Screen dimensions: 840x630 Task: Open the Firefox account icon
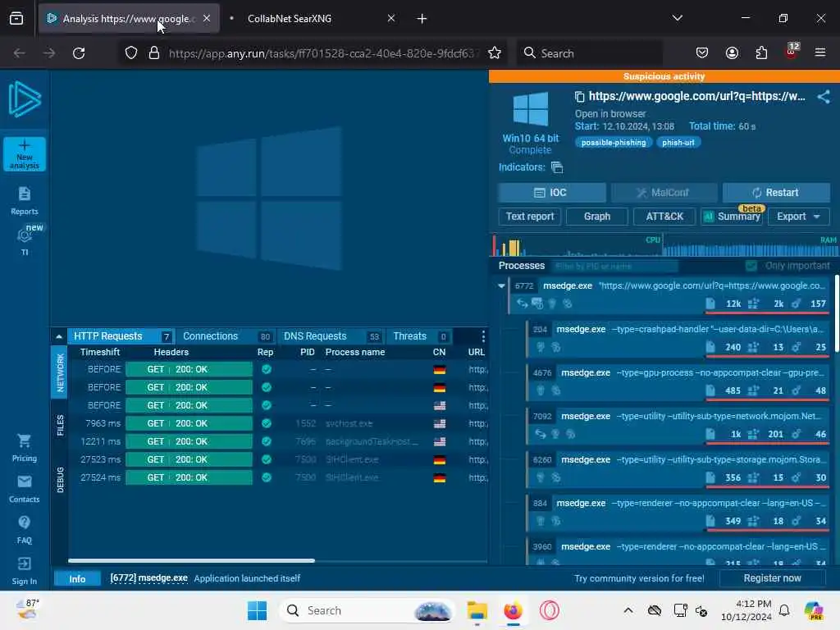coord(732,53)
